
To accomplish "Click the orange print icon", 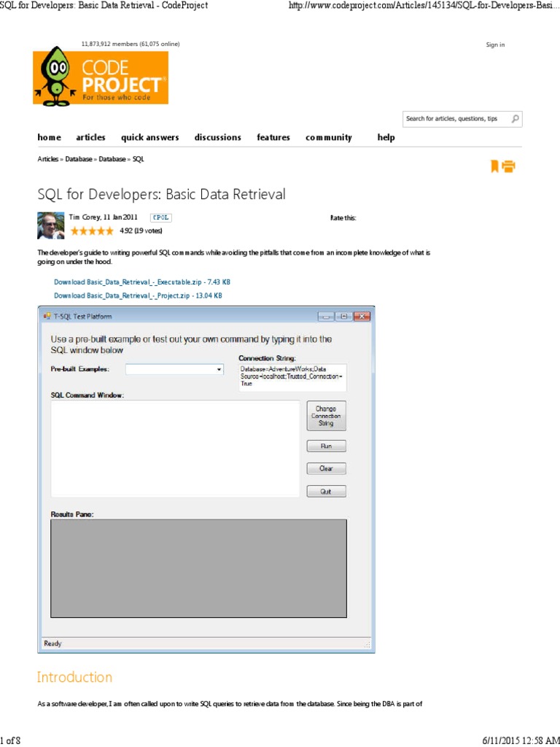I will [x=508, y=166].
